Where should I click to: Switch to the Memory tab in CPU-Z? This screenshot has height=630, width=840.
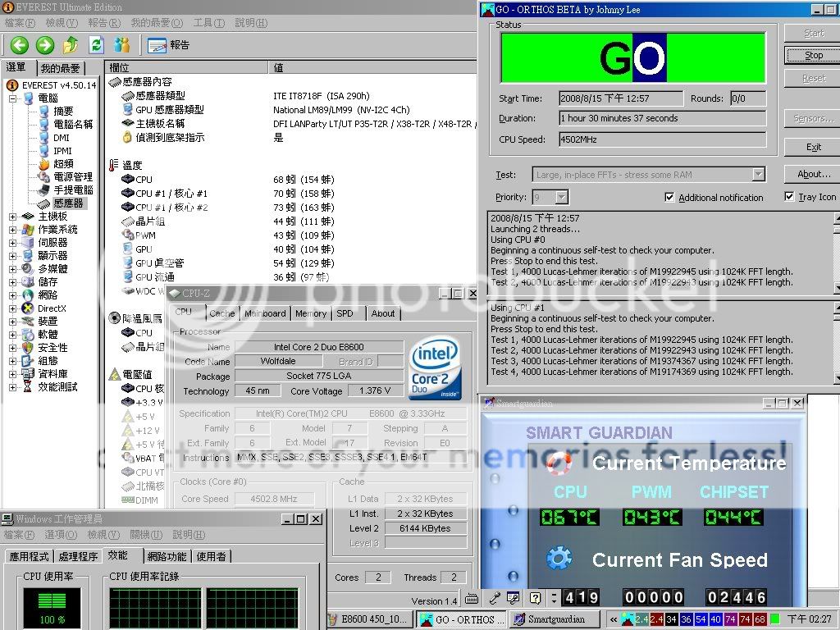[x=311, y=313]
